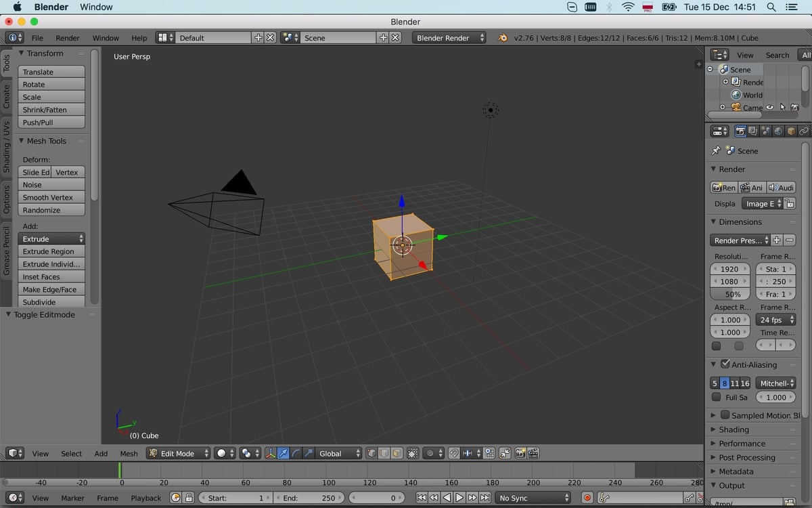Open the viewport shading sphere dropdown
The height and width of the screenshot is (508, 812).
pos(225,453)
